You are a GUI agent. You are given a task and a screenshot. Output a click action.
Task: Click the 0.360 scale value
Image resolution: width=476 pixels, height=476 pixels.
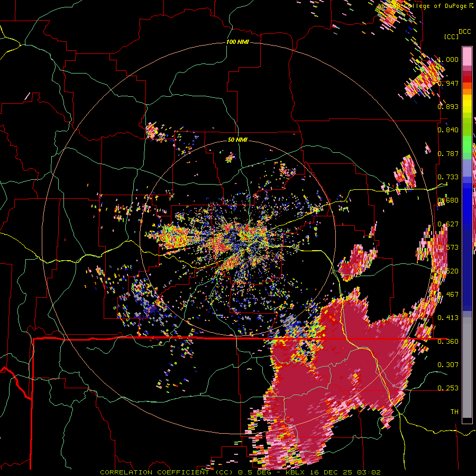tap(448, 341)
